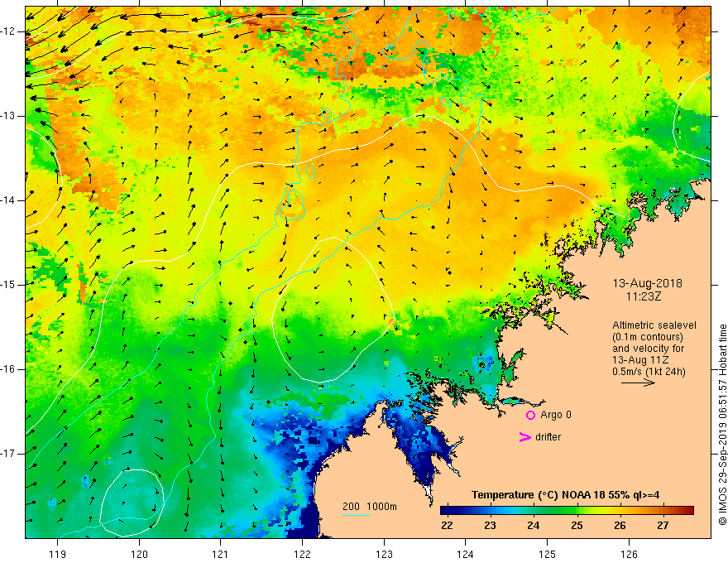Click the 120 longitude axis label
The width and height of the screenshot is (728, 563).
[x=139, y=554]
